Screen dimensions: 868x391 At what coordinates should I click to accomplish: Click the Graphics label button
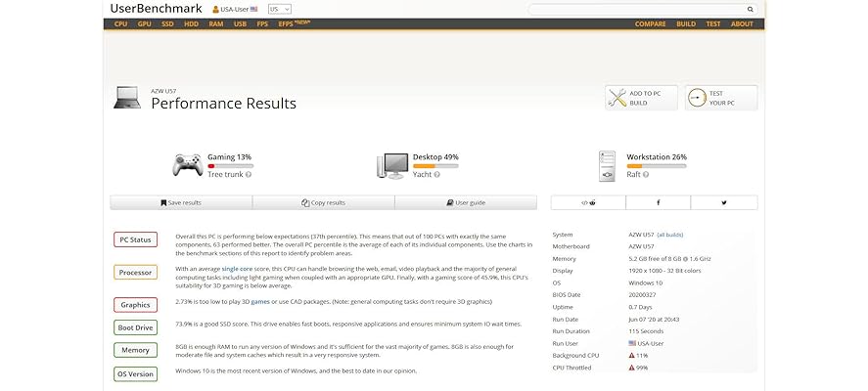[x=136, y=305]
